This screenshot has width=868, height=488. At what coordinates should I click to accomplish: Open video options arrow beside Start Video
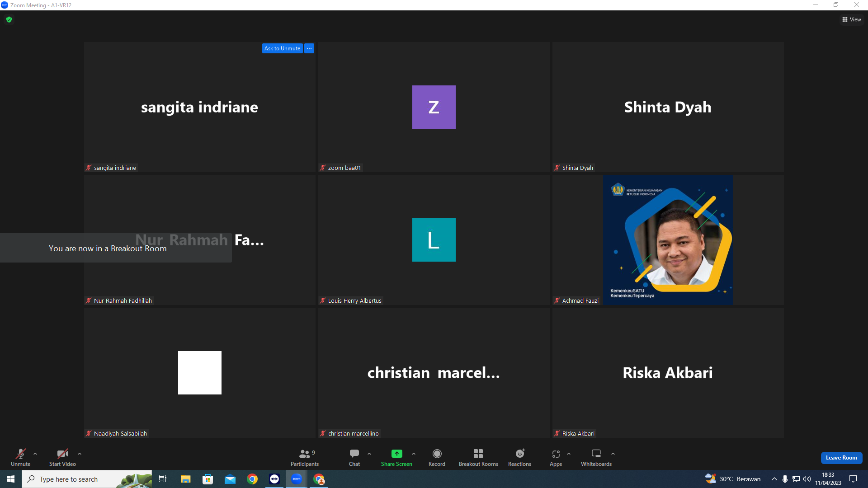click(x=80, y=454)
